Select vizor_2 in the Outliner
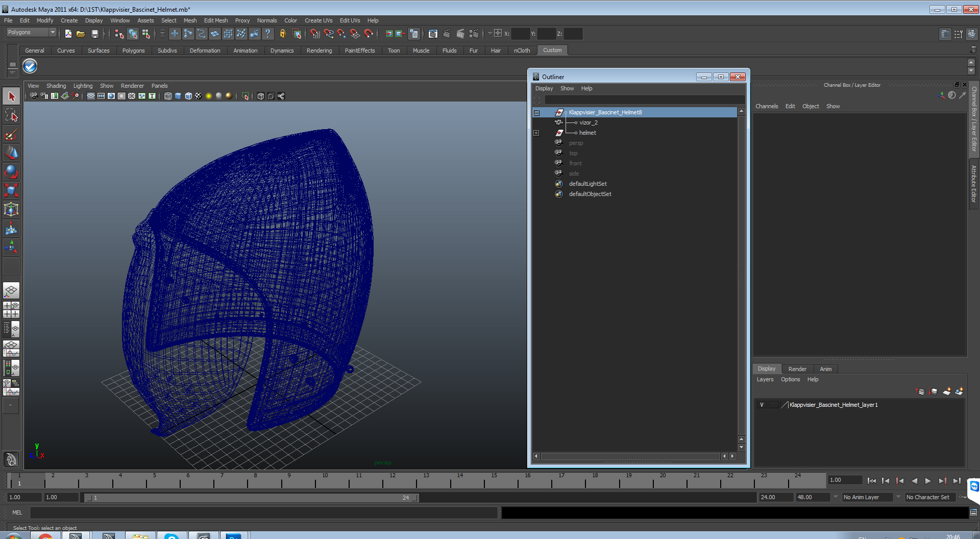Image resolution: width=980 pixels, height=539 pixels. click(x=589, y=122)
